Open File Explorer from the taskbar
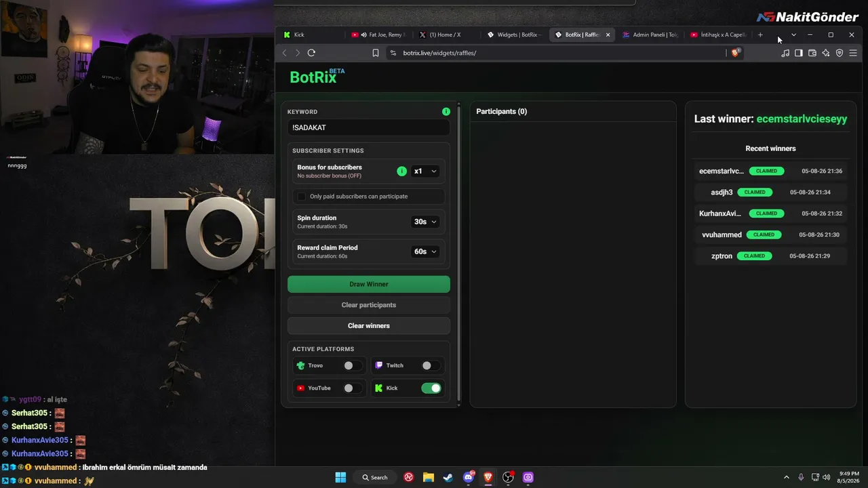The image size is (868, 488). click(429, 477)
